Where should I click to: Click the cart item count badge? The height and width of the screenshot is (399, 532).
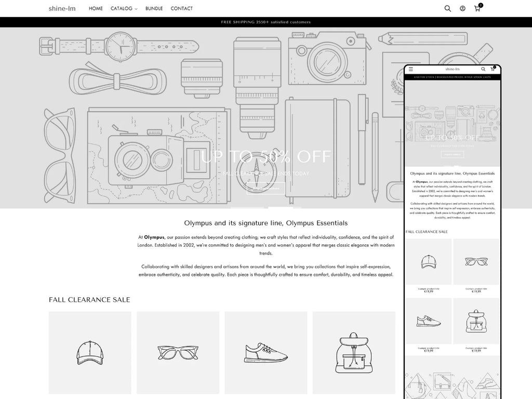pos(481,5)
